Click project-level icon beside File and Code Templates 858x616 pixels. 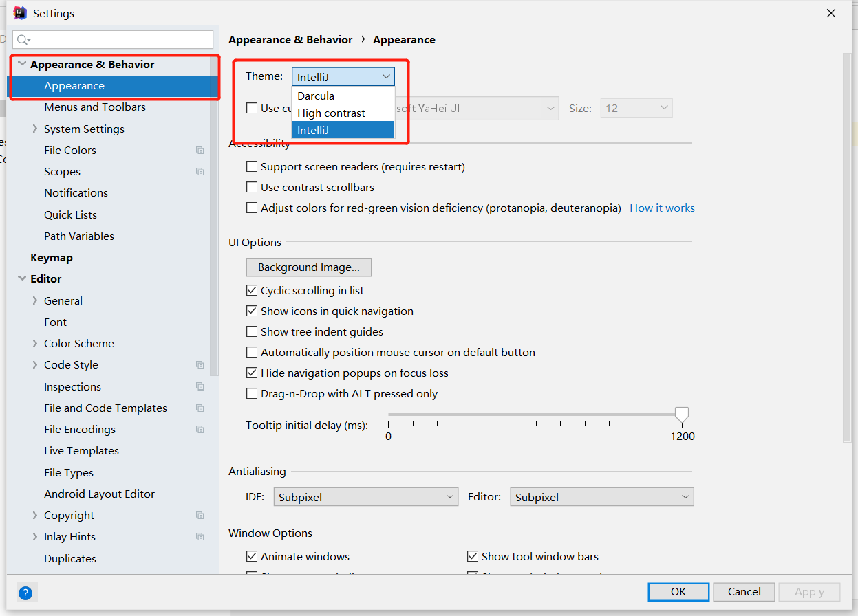tap(200, 408)
